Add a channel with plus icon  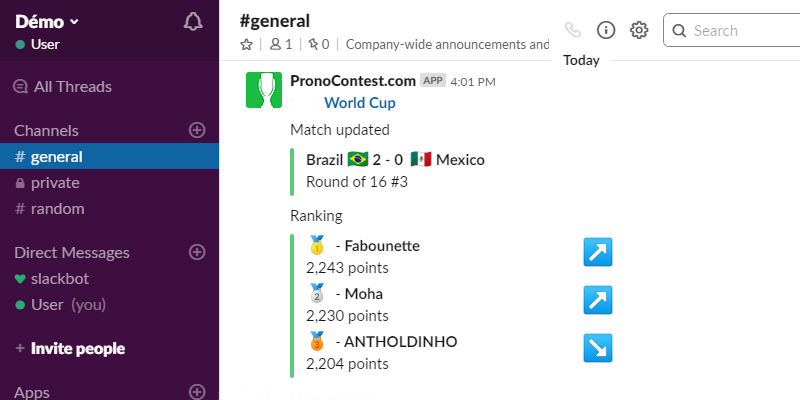[197, 130]
